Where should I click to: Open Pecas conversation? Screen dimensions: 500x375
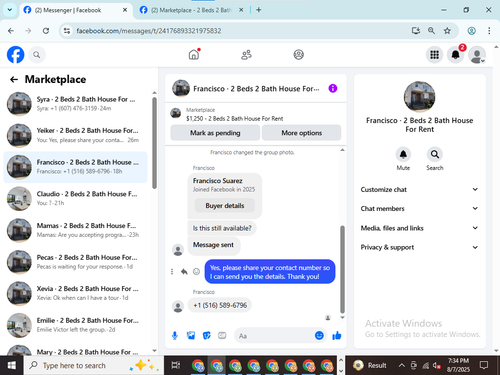(x=75, y=262)
